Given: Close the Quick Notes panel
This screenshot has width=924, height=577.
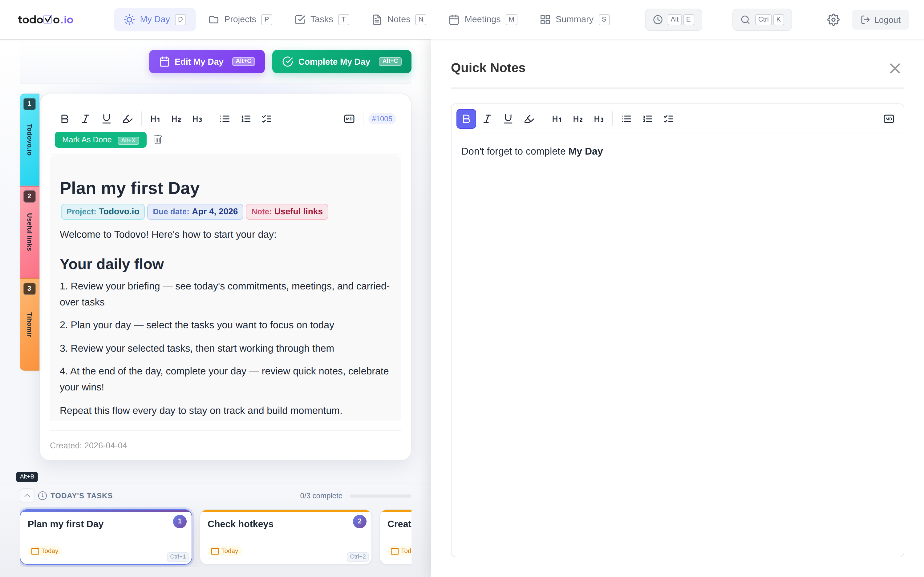Looking at the screenshot, I should 895,68.
